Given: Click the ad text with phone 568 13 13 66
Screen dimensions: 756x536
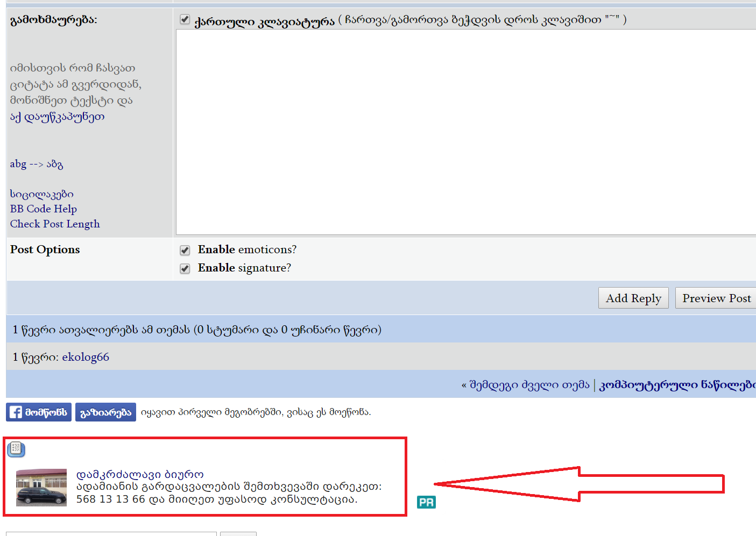Looking at the screenshot, I should [x=229, y=493].
